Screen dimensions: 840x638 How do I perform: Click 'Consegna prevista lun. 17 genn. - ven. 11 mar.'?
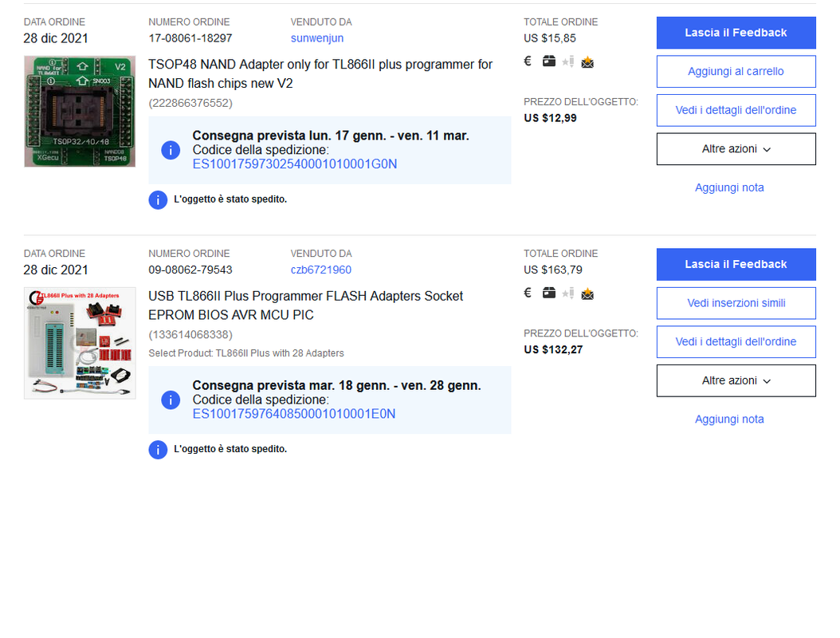331,136
